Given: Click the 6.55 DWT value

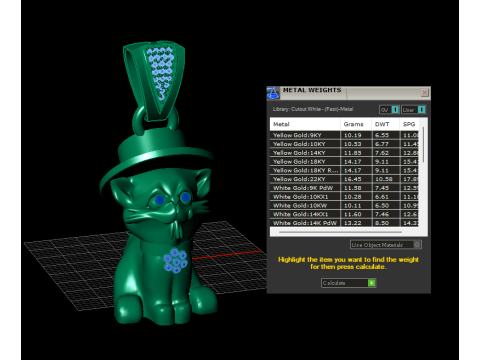Looking at the screenshot, I should [x=382, y=135].
